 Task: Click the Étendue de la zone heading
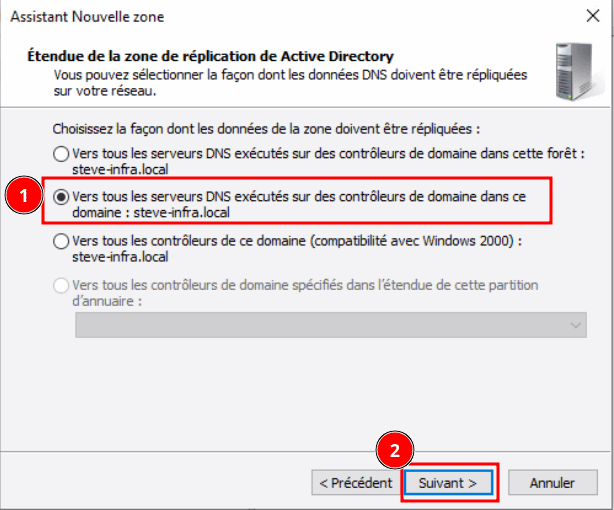tap(208, 56)
